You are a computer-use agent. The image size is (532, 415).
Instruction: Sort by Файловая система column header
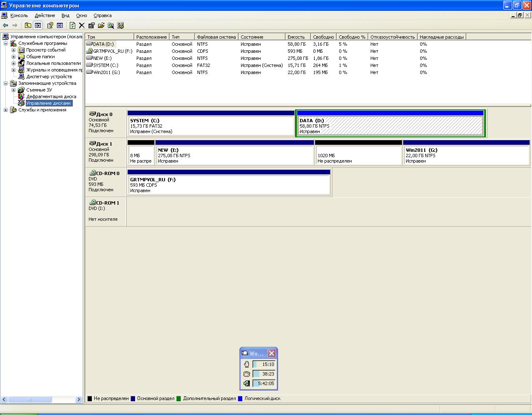pos(216,37)
